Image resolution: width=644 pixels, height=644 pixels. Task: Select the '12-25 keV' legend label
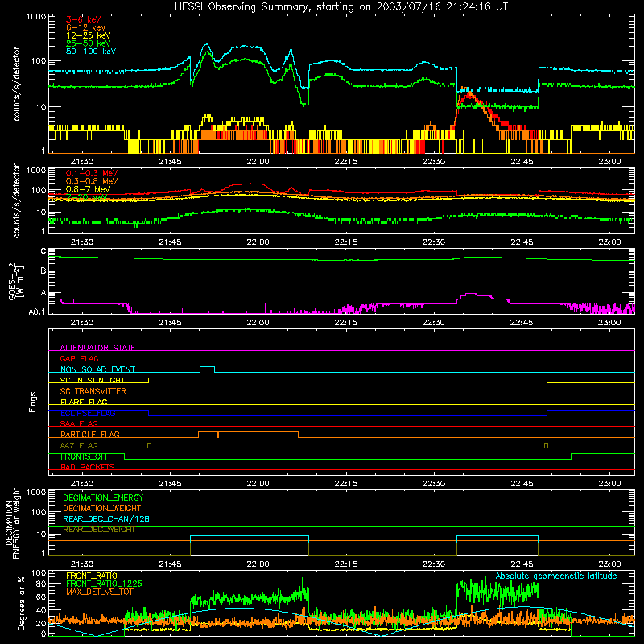coord(89,35)
